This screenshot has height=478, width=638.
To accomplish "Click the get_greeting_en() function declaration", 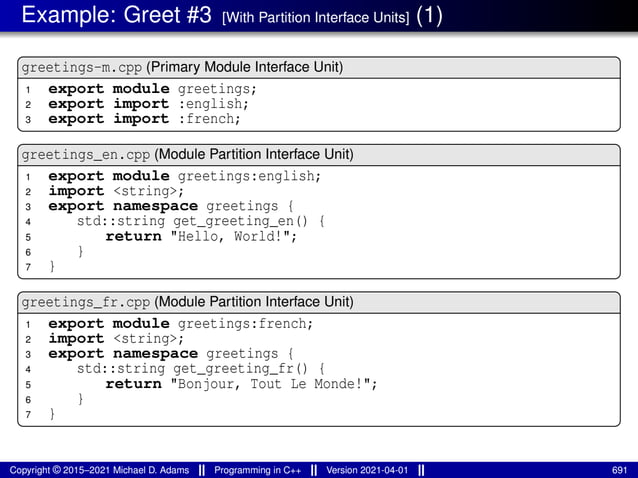I will tap(201, 221).
